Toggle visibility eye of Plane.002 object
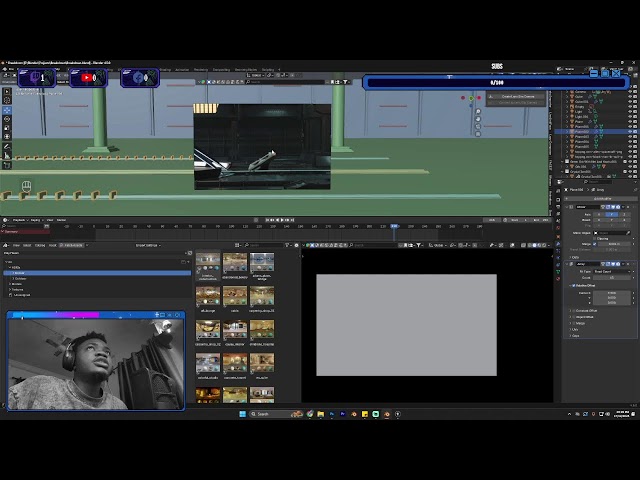Image resolution: width=640 pixels, height=480 pixels. [x=630, y=131]
